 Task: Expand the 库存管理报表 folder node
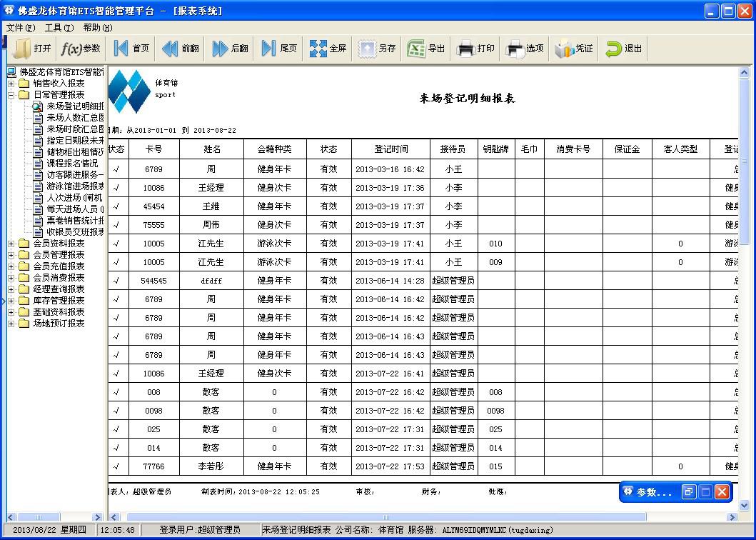pos(11,301)
